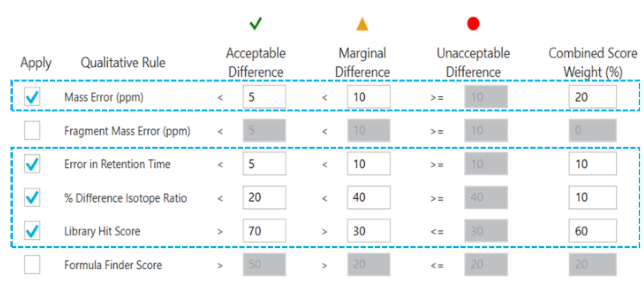The image size is (644, 286).
Task: Edit Library Hit Score weight field
Action: [x=593, y=231]
